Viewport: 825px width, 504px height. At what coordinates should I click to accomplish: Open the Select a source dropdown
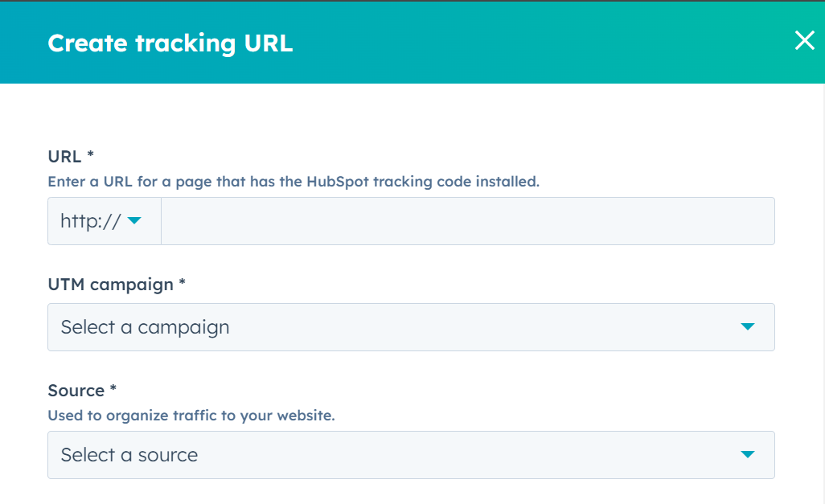412,455
